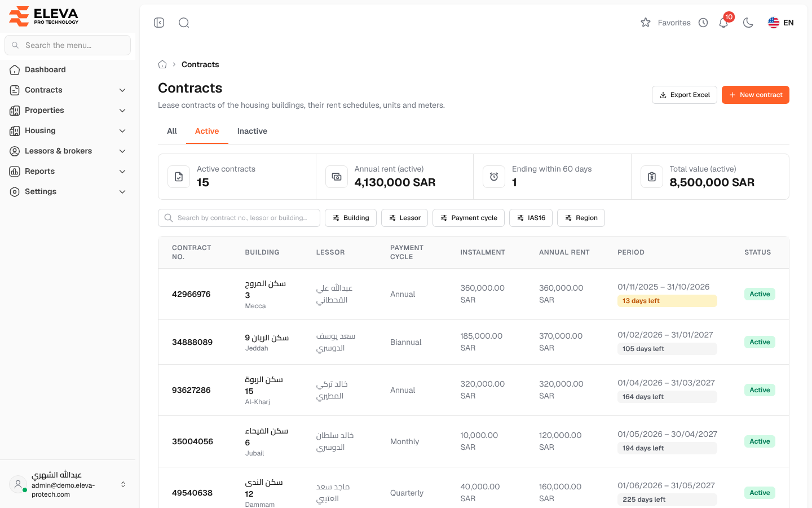Image resolution: width=812 pixels, height=508 pixels.
Task: Switch to the All tab
Action: pyautogui.click(x=172, y=131)
